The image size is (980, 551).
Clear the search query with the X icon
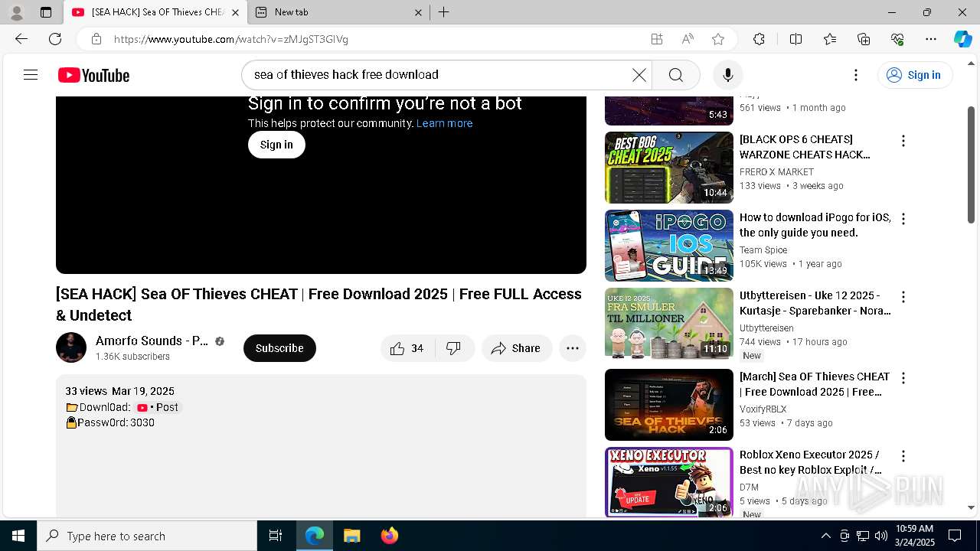pos(639,75)
